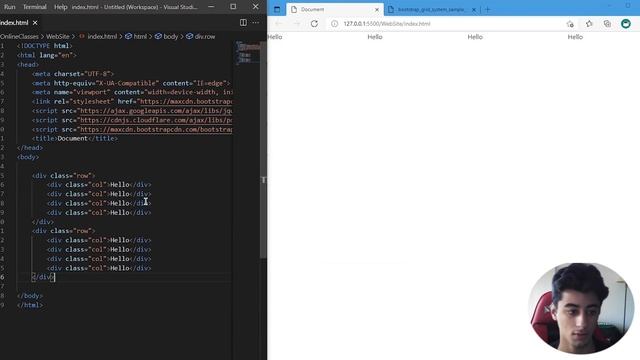Click the VS Code editor vertical scrollbar
640x360 pixels.
pos(264,149)
